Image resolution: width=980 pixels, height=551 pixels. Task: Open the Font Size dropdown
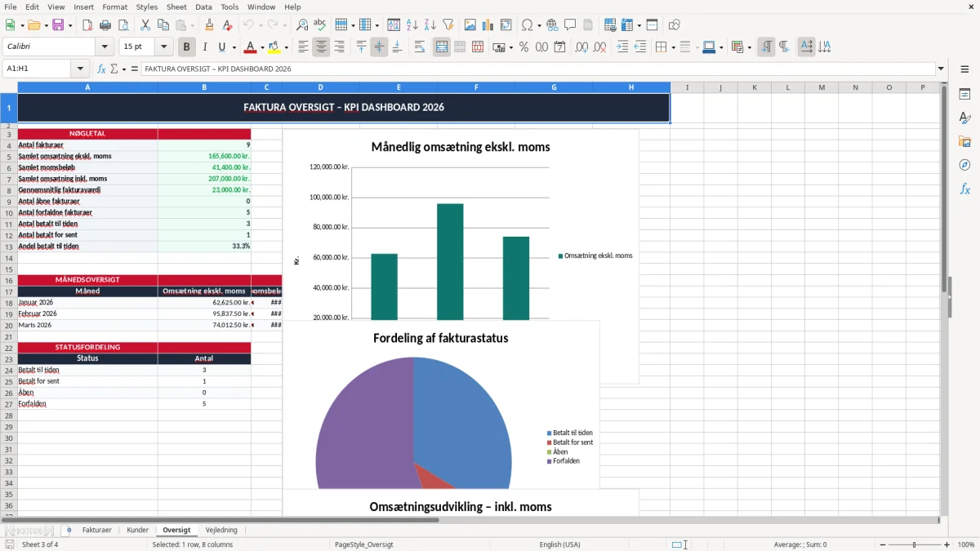coord(164,47)
